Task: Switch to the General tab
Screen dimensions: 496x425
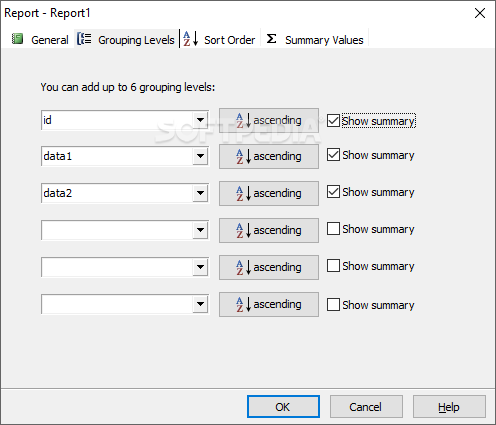Action: pyautogui.click(x=40, y=39)
